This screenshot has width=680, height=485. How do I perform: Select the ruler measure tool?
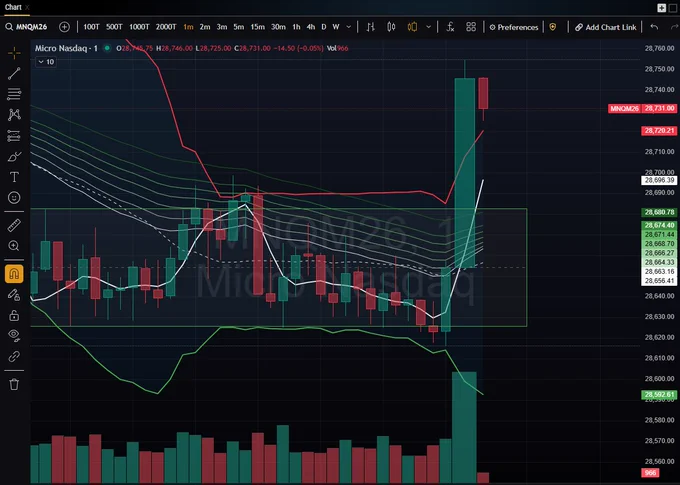[x=14, y=225]
